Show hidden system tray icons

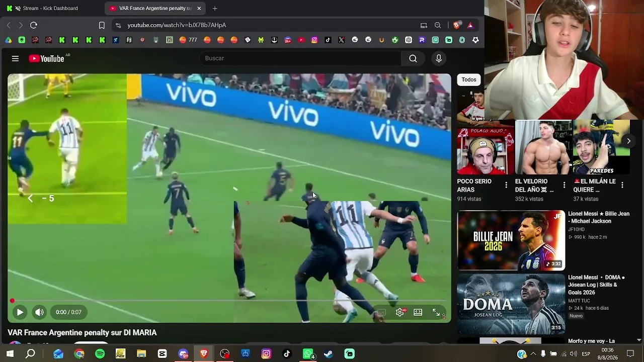(x=533, y=354)
